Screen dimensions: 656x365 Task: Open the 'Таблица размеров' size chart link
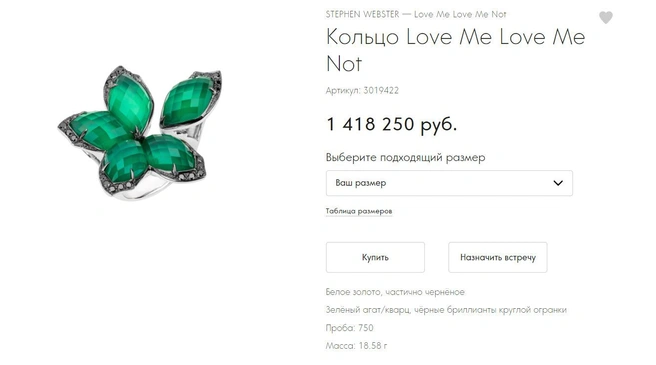(x=359, y=211)
